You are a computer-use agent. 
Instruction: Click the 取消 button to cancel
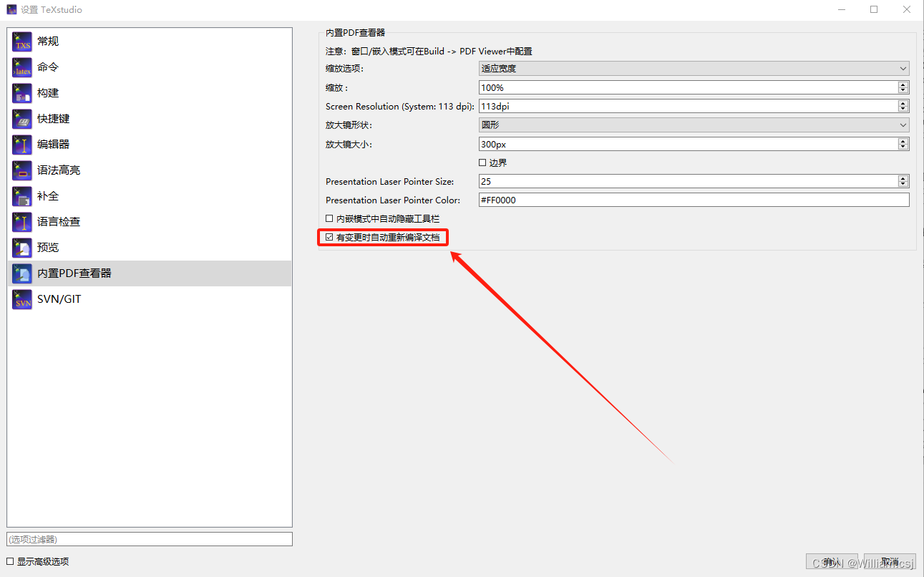coord(890,562)
